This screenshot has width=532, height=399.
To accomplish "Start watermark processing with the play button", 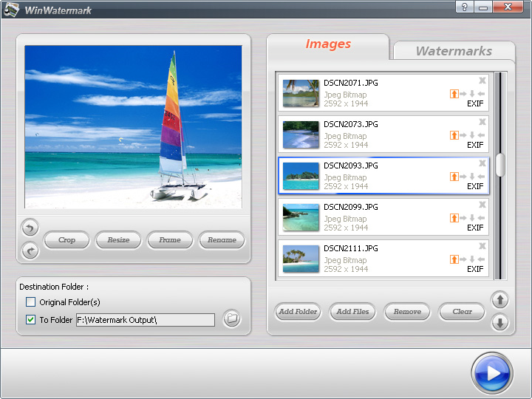I will 491,374.
